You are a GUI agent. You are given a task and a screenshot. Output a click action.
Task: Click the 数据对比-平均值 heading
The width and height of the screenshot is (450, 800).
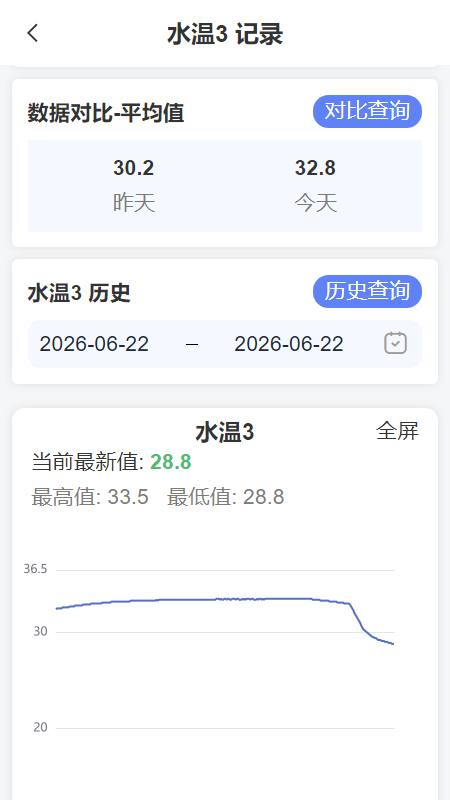tap(106, 113)
